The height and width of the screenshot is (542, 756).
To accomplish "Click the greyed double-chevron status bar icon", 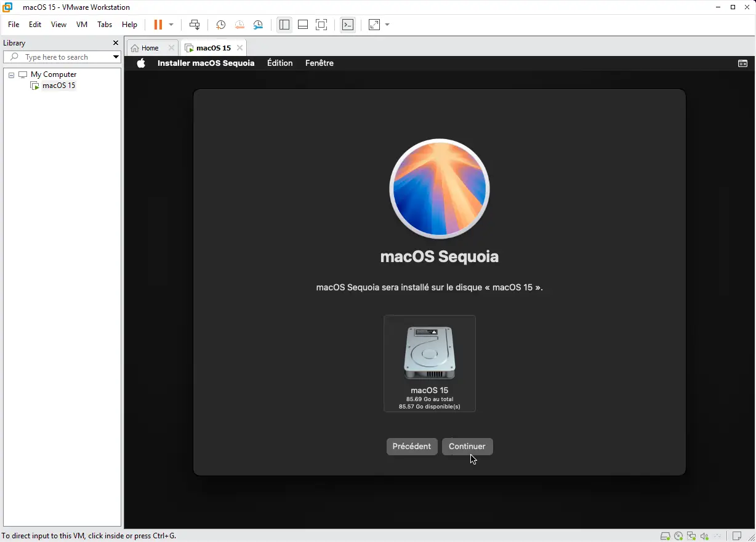I will [x=717, y=536].
